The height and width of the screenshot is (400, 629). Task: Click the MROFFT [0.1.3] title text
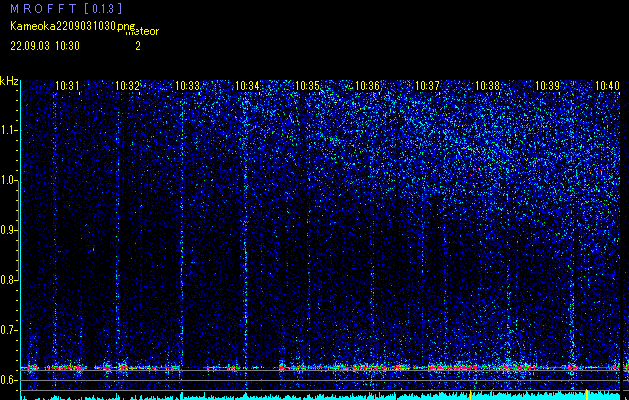pyautogui.click(x=66, y=9)
